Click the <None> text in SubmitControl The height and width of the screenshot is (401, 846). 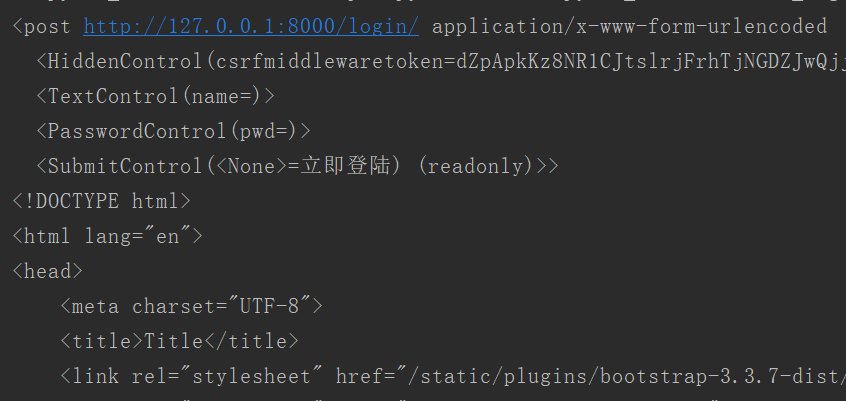tap(251, 166)
